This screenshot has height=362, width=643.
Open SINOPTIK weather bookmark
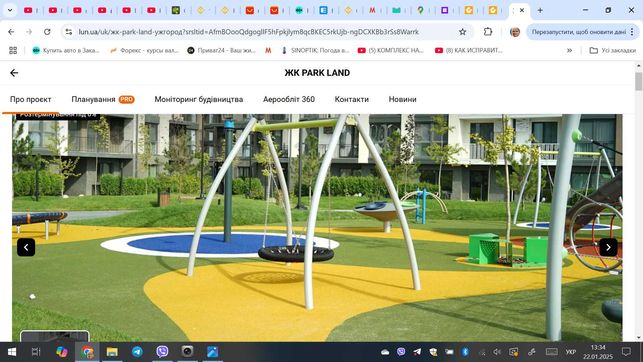pyautogui.click(x=315, y=50)
